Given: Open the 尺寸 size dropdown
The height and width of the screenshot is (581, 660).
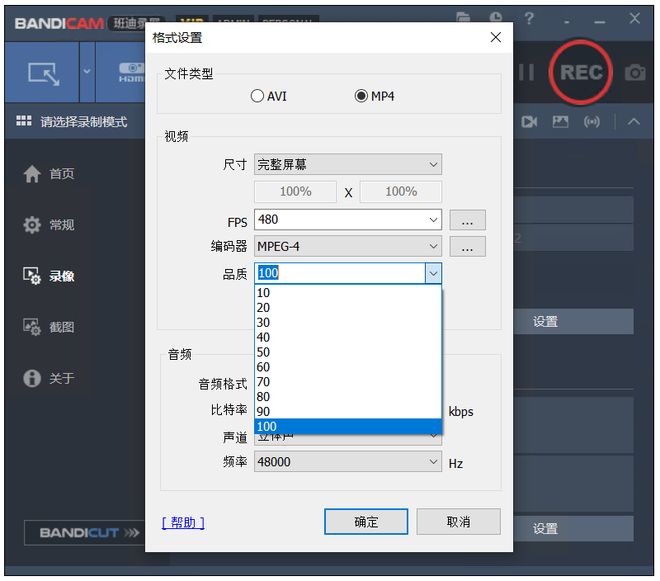Looking at the screenshot, I should click(x=348, y=164).
